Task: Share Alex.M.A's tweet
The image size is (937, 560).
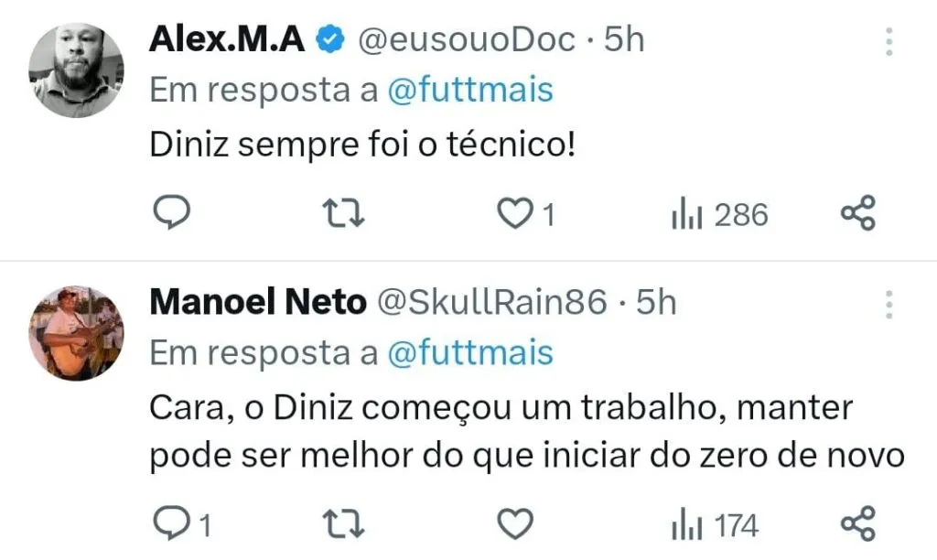Action: point(858,214)
